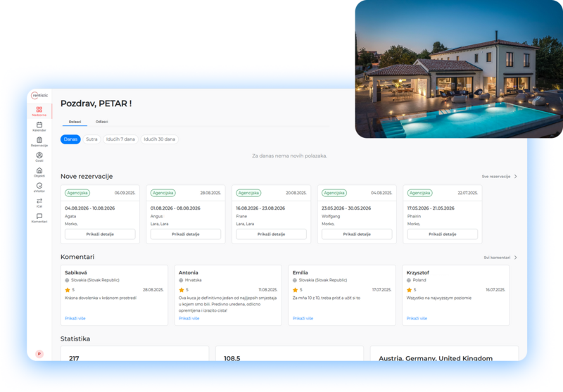Expand Svi komentari with chevron arrow
The height and width of the screenshot is (392, 563).
pyautogui.click(x=515, y=258)
